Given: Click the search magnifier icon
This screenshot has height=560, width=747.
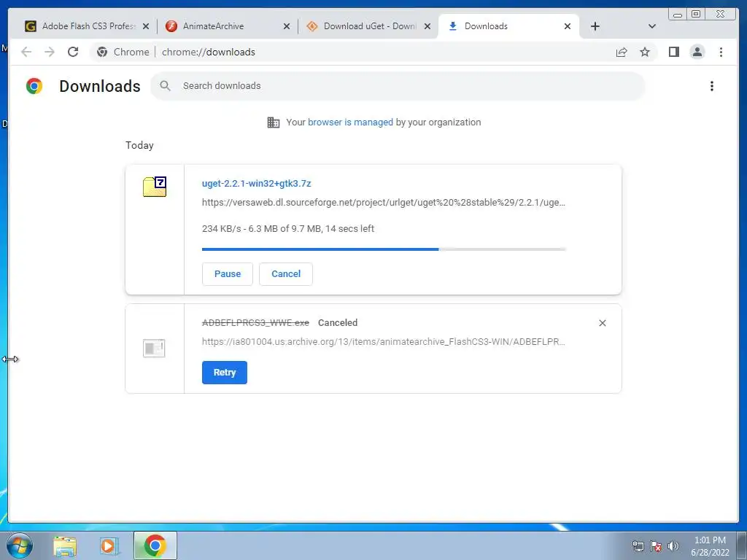Looking at the screenshot, I should pos(166,86).
